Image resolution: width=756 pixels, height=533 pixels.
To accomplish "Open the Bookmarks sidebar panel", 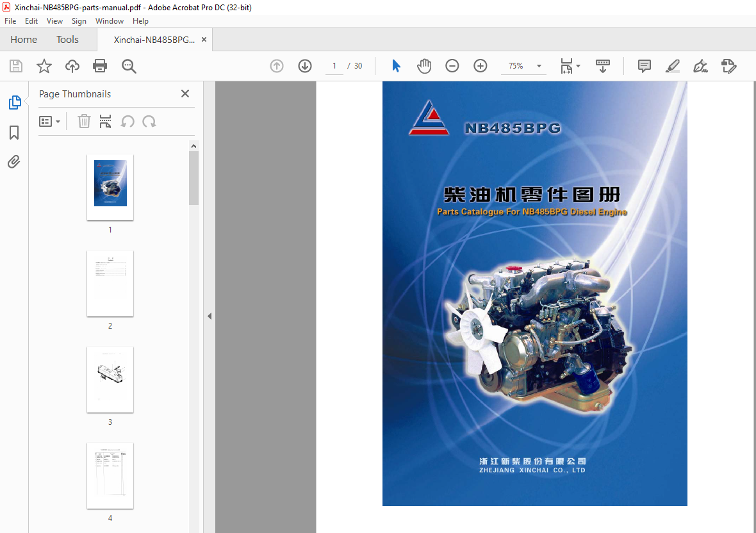I will (x=14, y=133).
